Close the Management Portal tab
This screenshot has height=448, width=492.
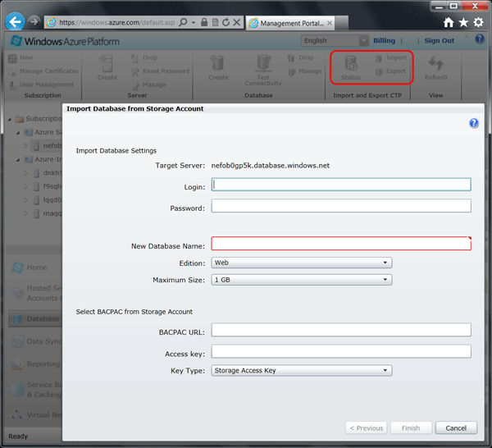pyautogui.click(x=330, y=23)
